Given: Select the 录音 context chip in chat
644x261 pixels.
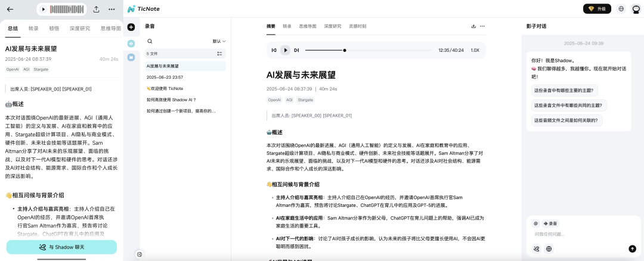Looking at the screenshot, I should coord(550,223).
